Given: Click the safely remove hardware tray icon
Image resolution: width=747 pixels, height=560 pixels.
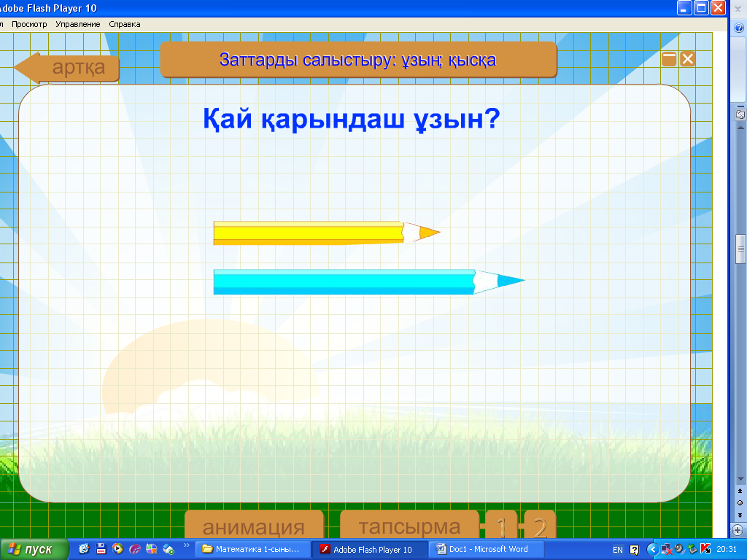Looking at the screenshot, I should coord(692,550).
